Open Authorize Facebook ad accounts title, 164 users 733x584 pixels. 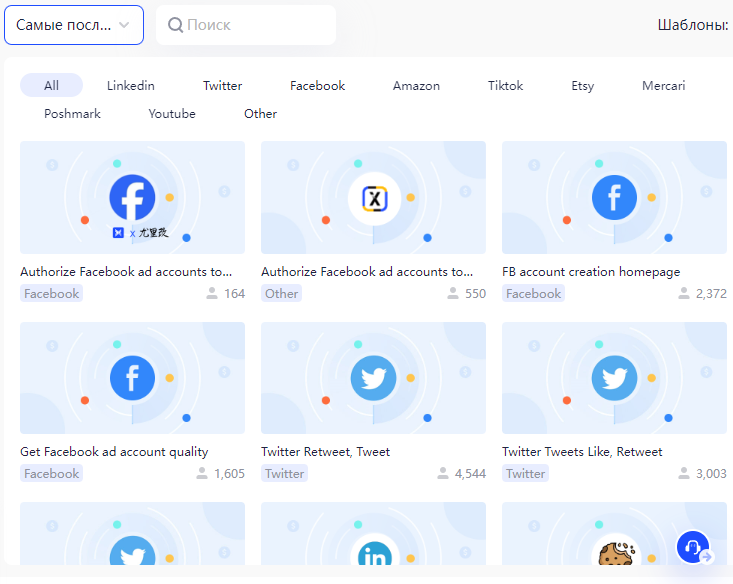(x=126, y=272)
